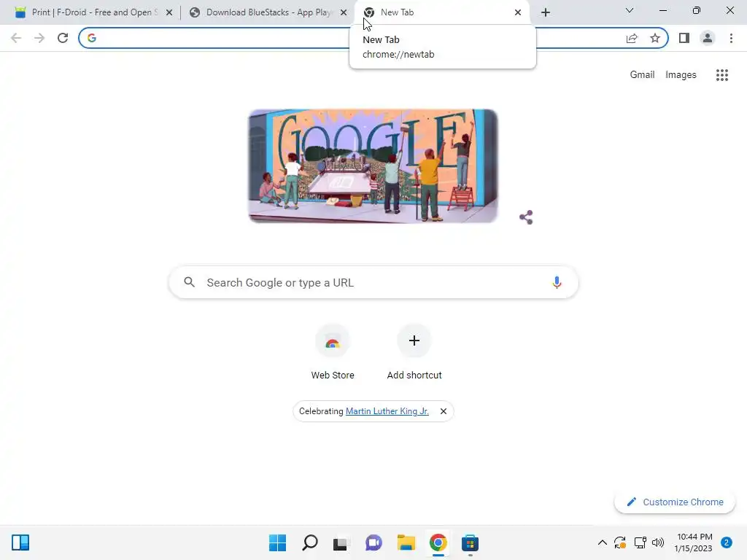Click the magnifier icon in search box
Image resolution: width=747 pixels, height=560 pixels.
(190, 282)
